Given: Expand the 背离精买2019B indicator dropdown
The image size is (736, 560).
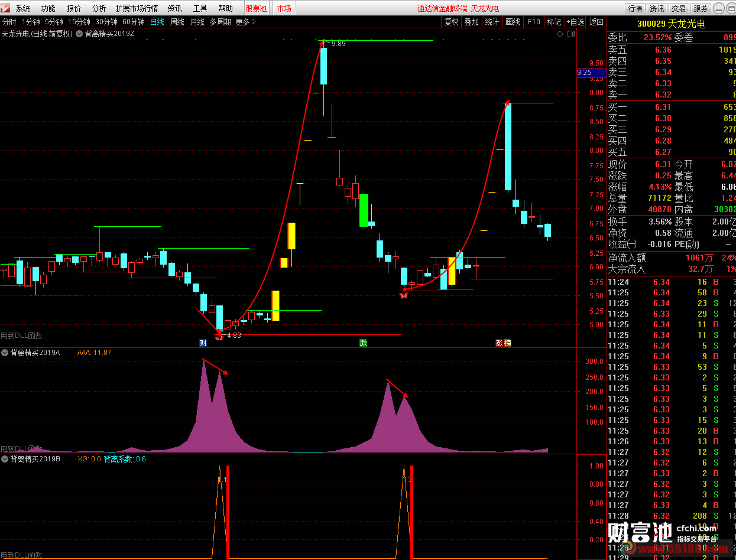Looking at the screenshot, I should (5, 459).
